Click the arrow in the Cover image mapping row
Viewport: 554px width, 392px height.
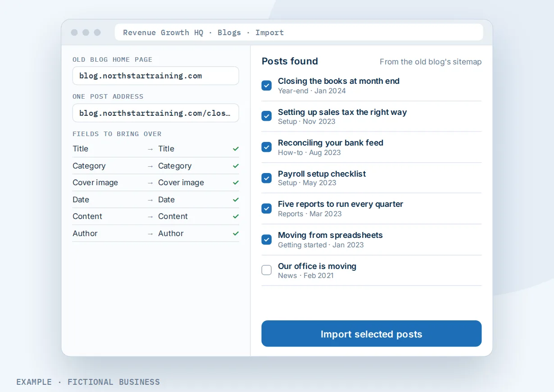click(150, 183)
